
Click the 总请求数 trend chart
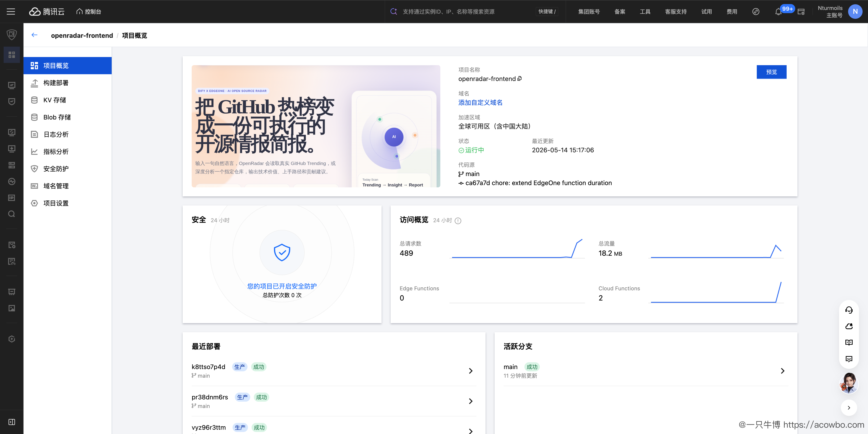(517, 248)
